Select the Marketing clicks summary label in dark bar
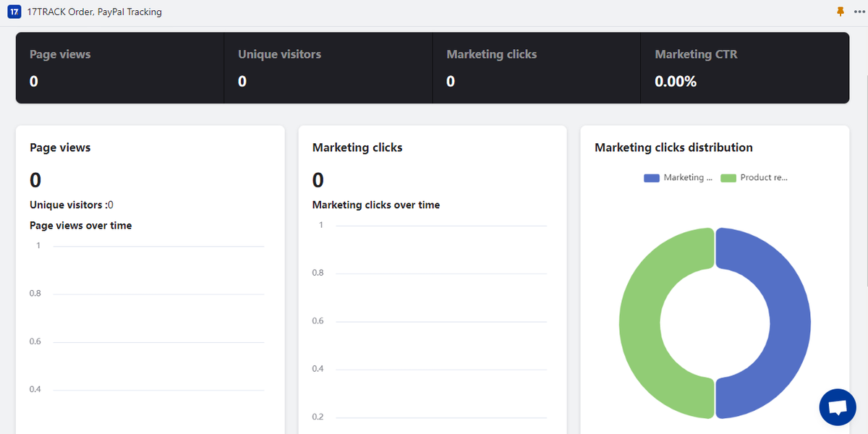The image size is (868, 434). (x=492, y=54)
